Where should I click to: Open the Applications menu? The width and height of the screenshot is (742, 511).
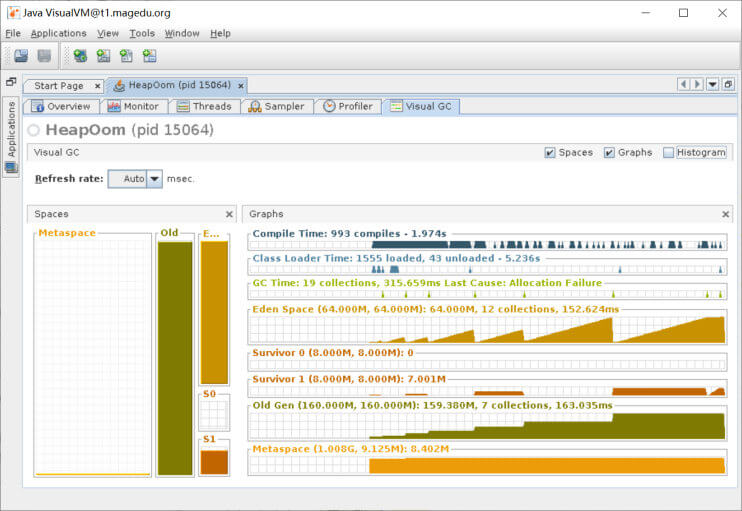(58, 34)
